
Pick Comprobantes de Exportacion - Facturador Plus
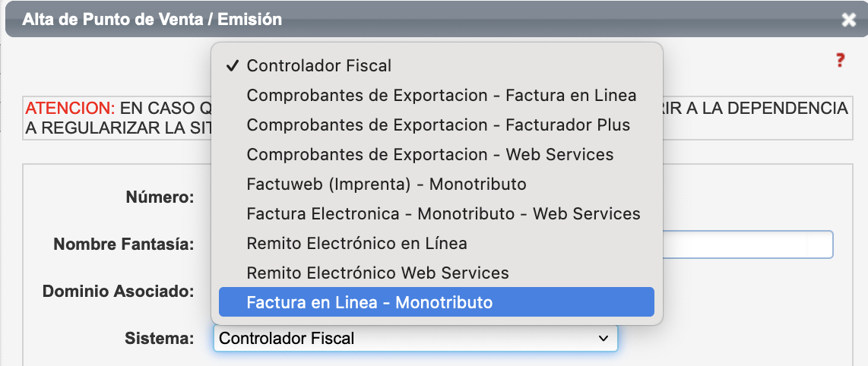coord(438,125)
